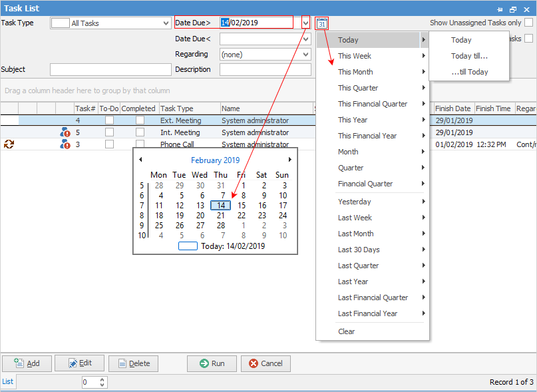Advance the calendar to March with right arrow
The image size is (537, 392).
coord(289,160)
